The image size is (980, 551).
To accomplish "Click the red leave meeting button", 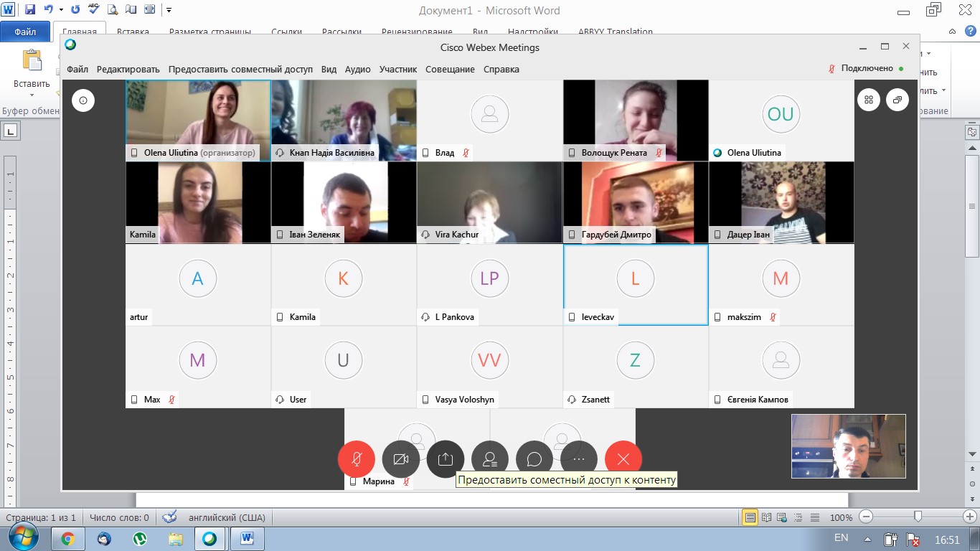I will (x=623, y=459).
